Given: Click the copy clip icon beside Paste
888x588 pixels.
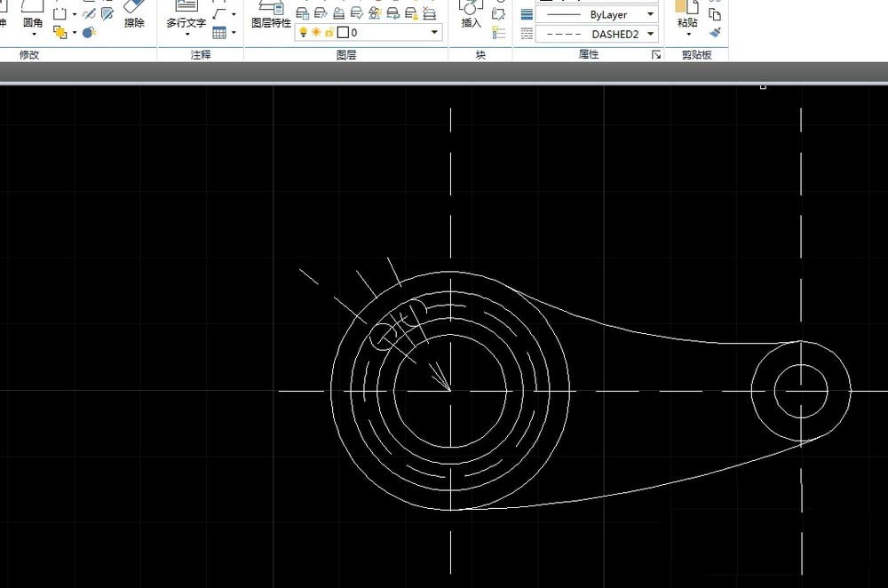Looking at the screenshot, I should coord(716,16).
